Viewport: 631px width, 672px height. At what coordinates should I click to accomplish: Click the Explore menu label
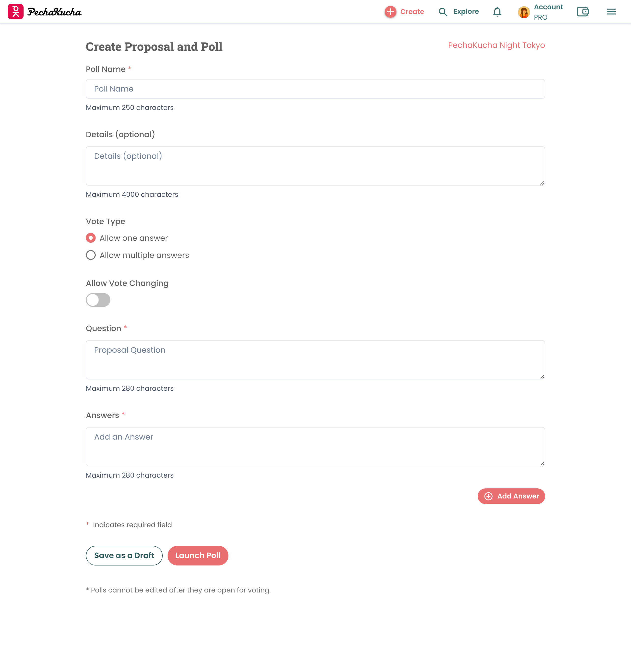(466, 12)
